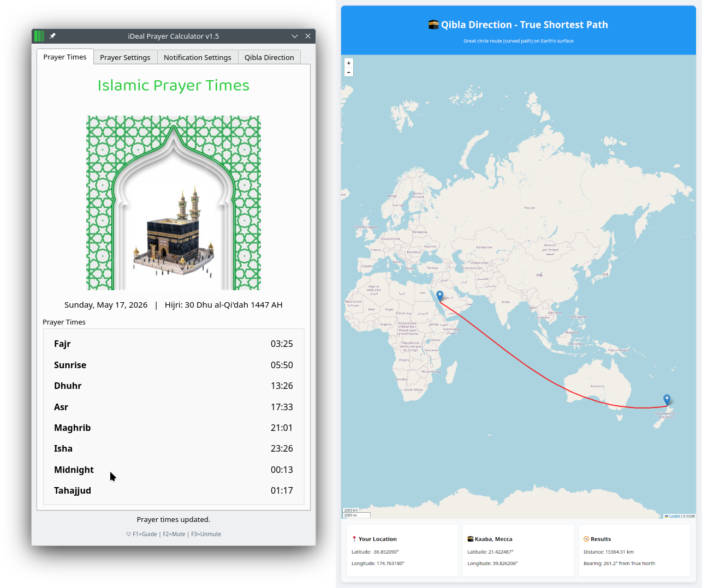Select the Dhuhr 13:26 row
This screenshot has height=588, width=702.
pos(174,386)
